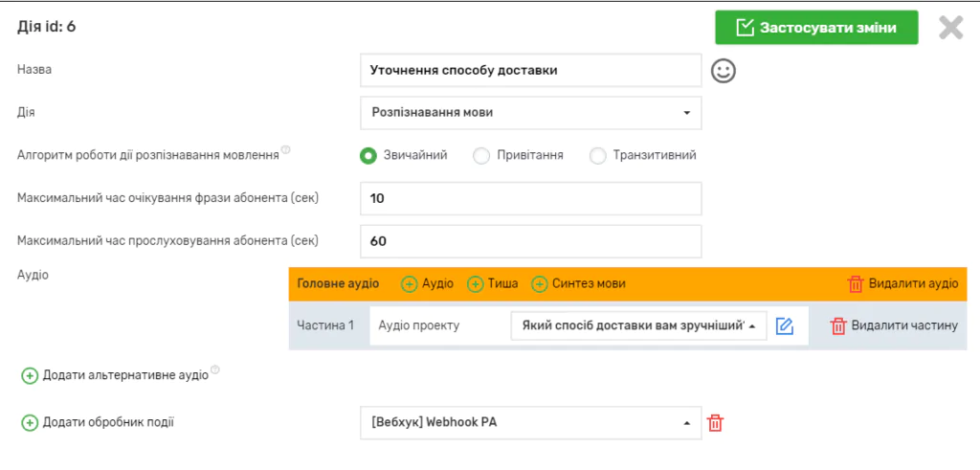Add speech synthesis via Синтез мови icon

540,284
